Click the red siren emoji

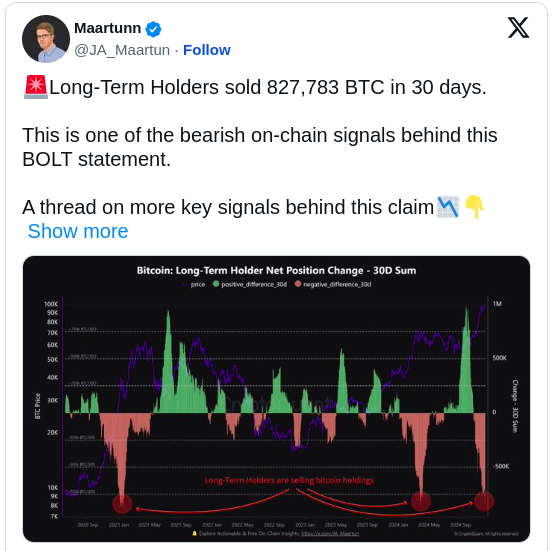tap(36, 87)
